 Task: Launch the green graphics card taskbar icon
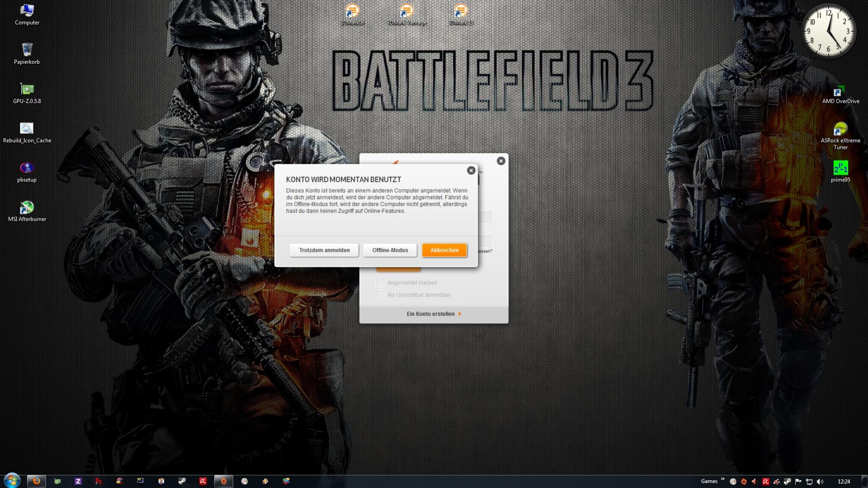(x=57, y=481)
